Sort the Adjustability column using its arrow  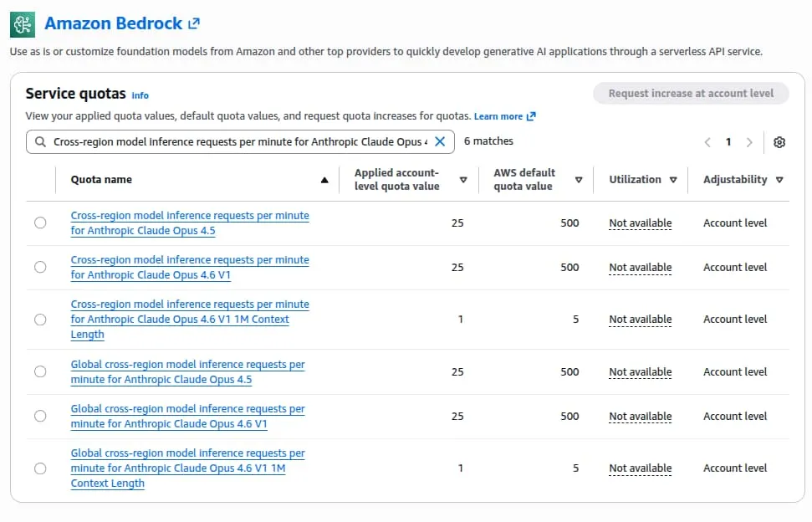779,180
